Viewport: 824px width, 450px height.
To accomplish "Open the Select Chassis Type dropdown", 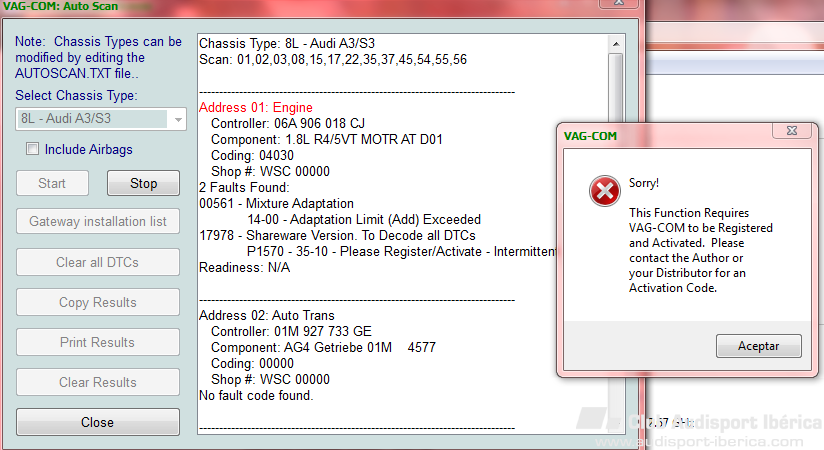I will [101, 119].
